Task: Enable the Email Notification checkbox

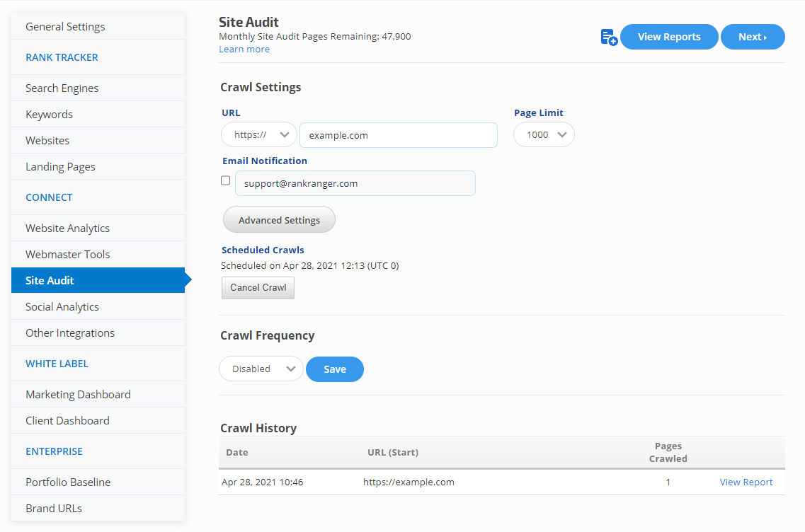Action: pyautogui.click(x=226, y=180)
